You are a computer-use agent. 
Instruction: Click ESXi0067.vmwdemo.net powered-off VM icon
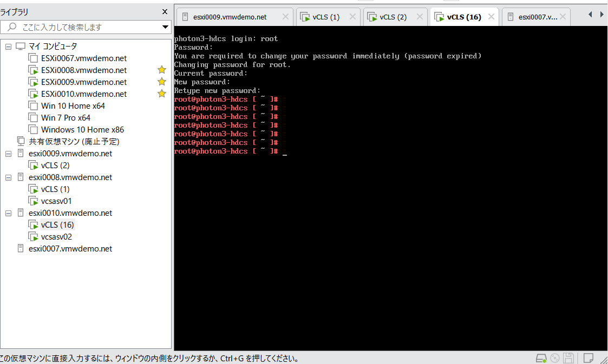click(34, 58)
